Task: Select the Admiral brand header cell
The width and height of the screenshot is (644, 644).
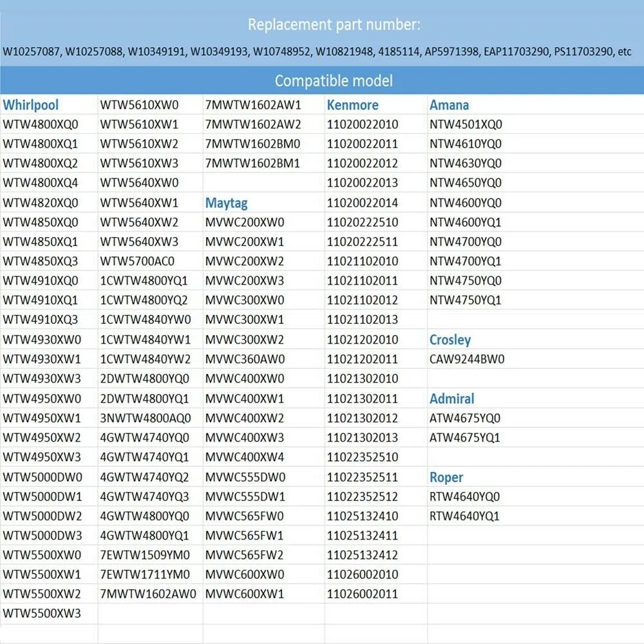Action: (452, 399)
